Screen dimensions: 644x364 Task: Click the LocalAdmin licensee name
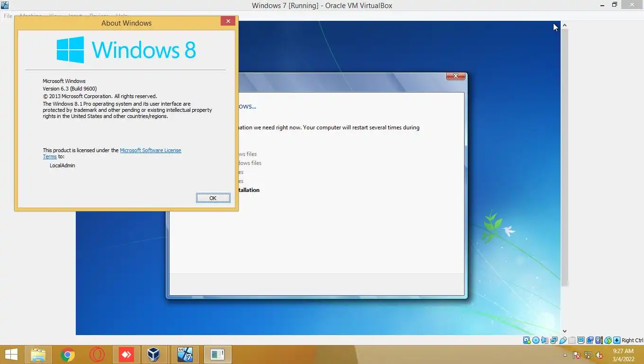(x=63, y=165)
